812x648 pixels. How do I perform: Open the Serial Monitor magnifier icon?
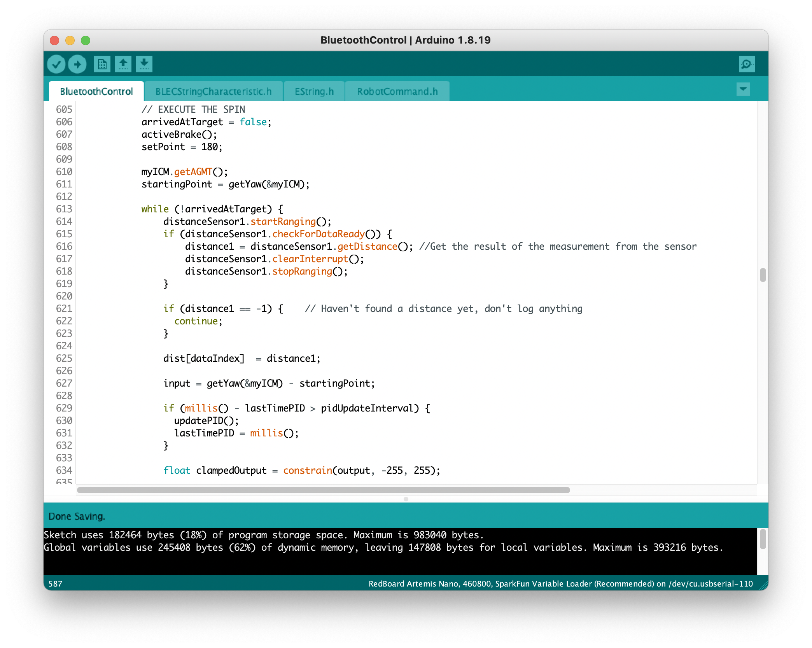tap(747, 64)
